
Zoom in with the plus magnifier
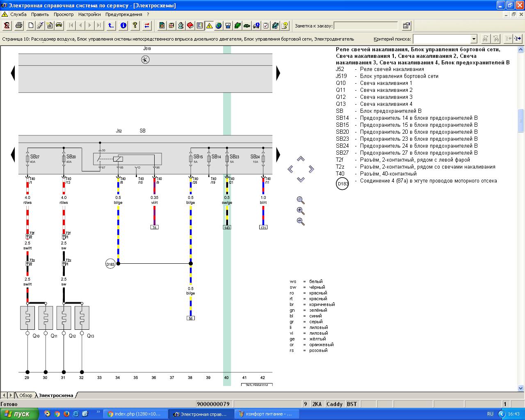(301, 211)
